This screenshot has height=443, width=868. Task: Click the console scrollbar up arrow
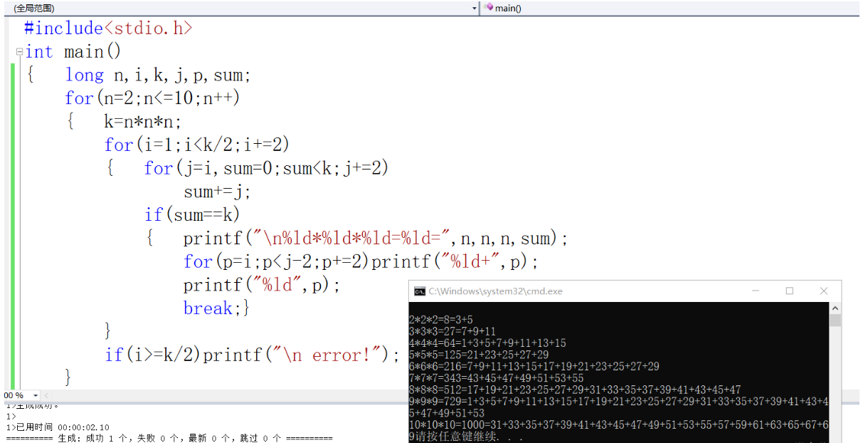point(835,308)
